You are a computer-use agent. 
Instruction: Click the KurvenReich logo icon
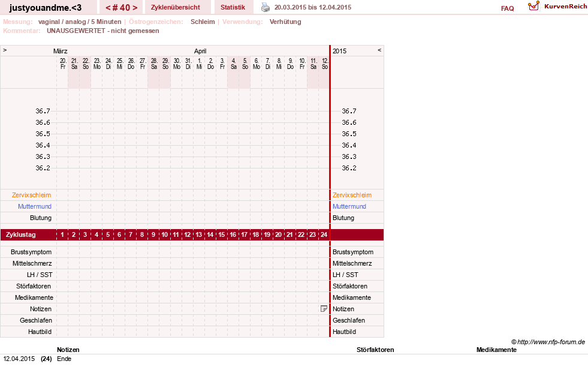[x=533, y=6]
